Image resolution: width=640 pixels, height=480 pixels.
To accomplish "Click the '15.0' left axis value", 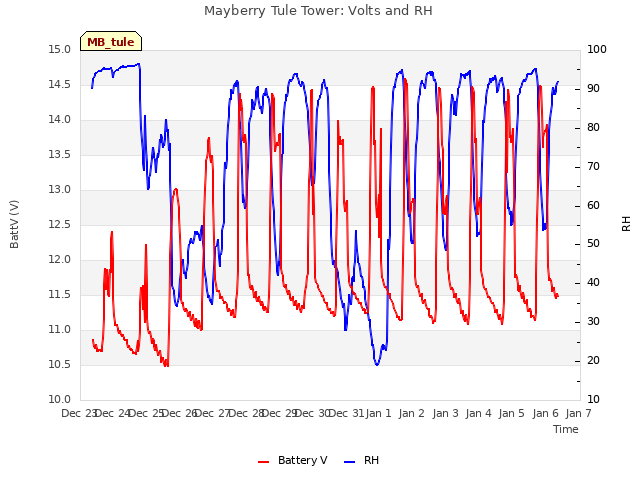I will [59, 50].
